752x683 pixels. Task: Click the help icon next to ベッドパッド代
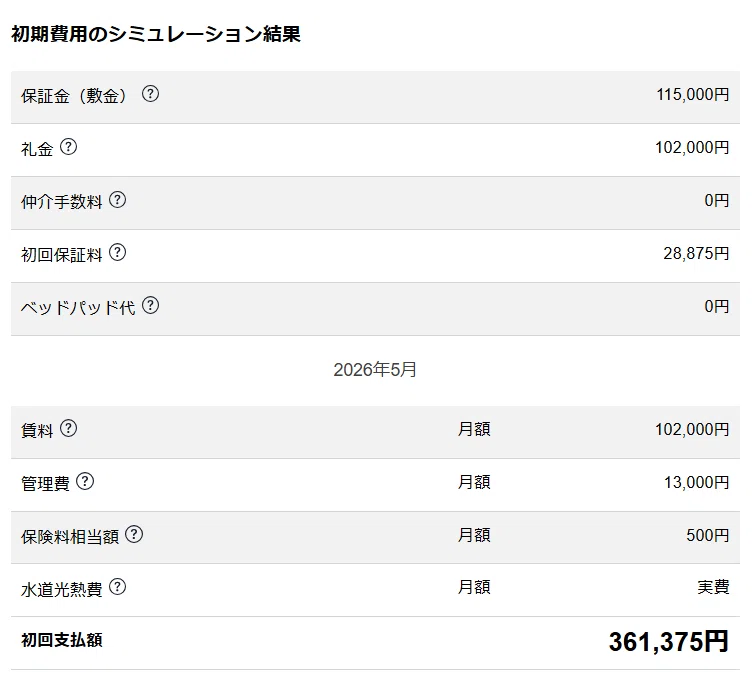pos(151,305)
